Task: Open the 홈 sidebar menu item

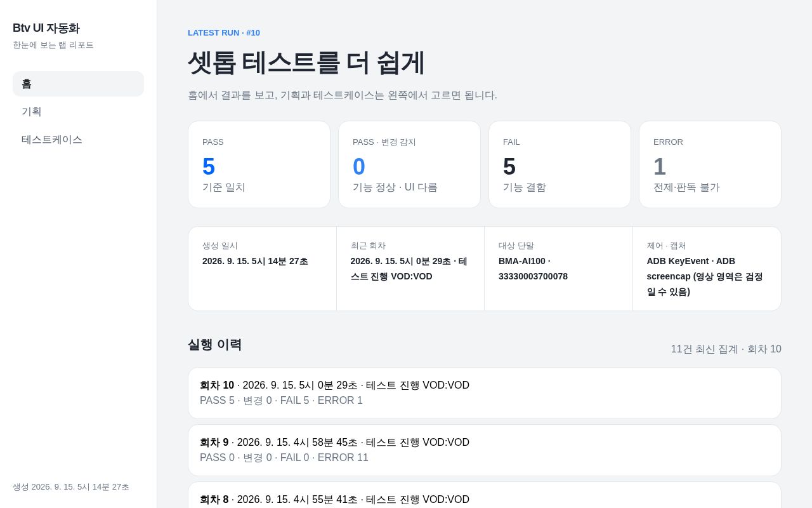Action: click(x=78, y=84)
